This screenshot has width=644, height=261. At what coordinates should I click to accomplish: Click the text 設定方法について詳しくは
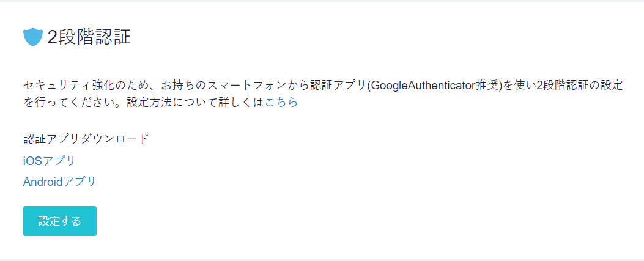pyautogui.click(x=196, y=102)
